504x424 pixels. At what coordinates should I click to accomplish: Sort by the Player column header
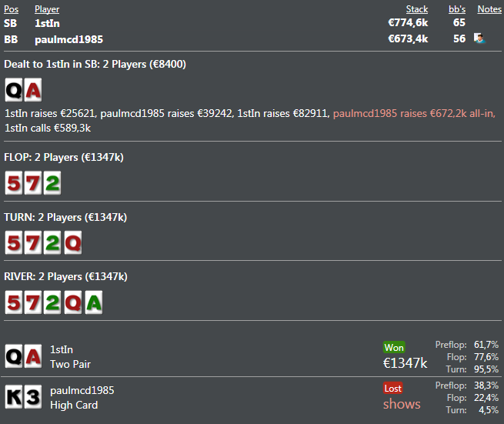(x=47, y=9)
